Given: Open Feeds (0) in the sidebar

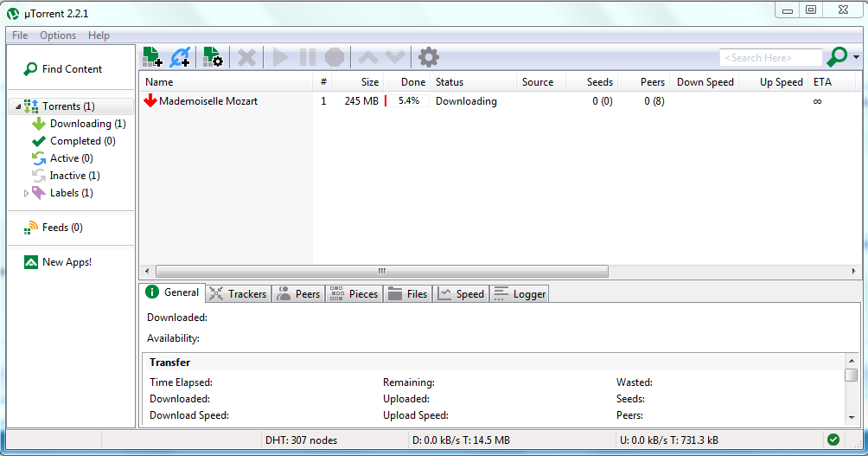Looking at the screenshot, I should pyautogui.click(x=54, y=228).
